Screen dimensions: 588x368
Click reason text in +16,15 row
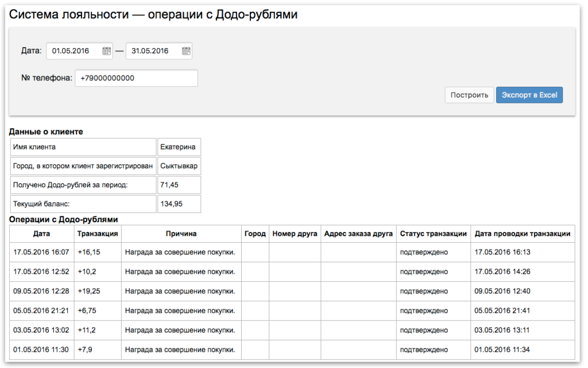tap(180, 252)
